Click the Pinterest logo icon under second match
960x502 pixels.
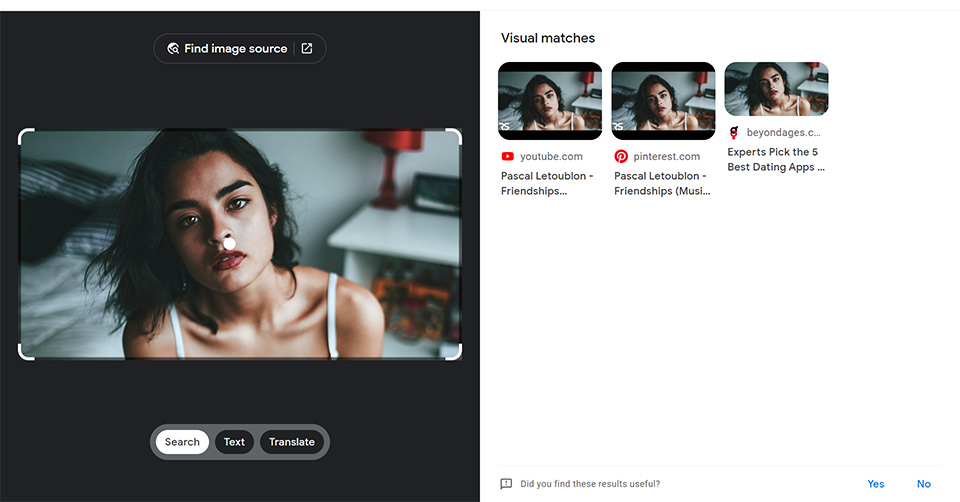click(621, 157)
